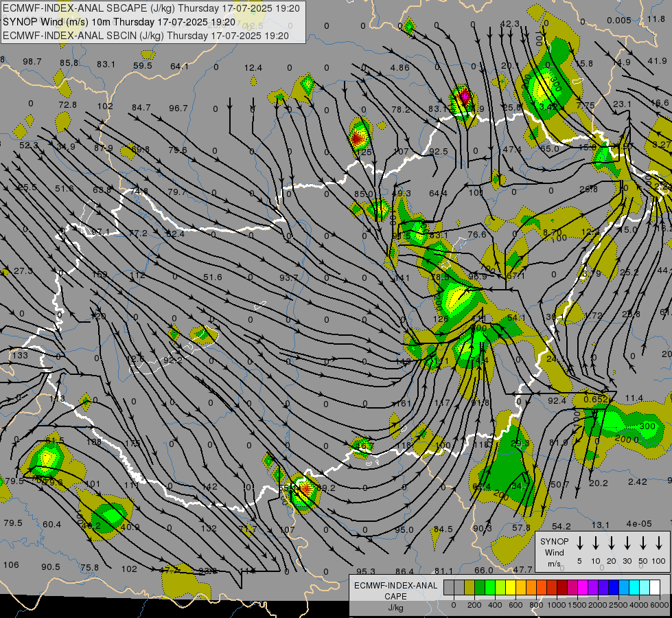Click the 75.8 value on the map
Viewport: 672px width, 618px height.
[x=89, y=567]
